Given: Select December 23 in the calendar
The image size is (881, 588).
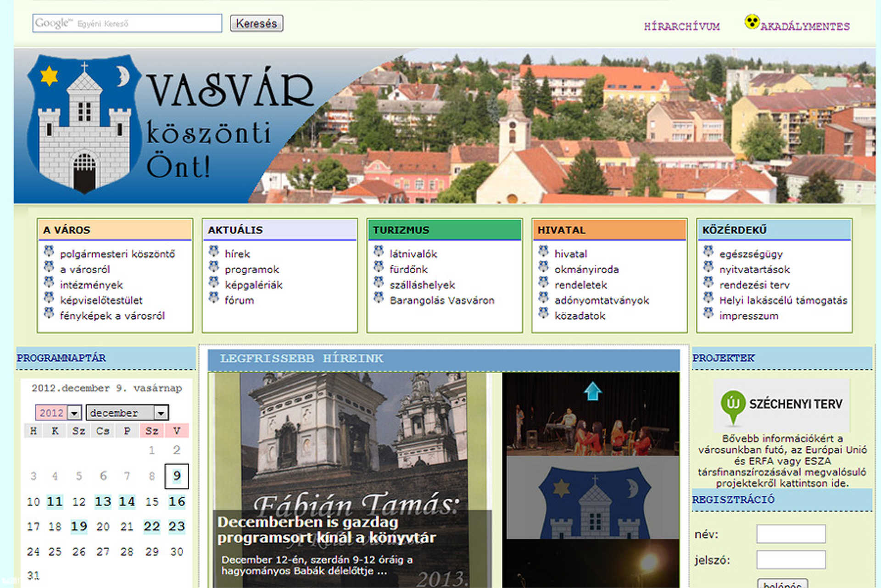Looking at the screenshot, I should [177, 527].
